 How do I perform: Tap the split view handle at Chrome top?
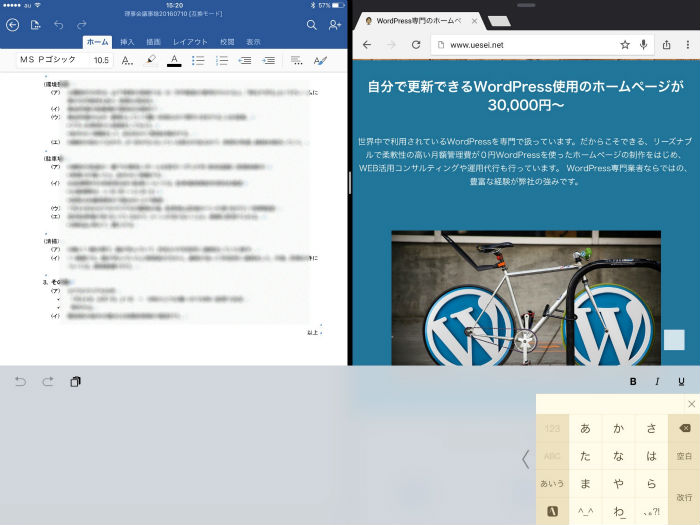coord(526,5)
